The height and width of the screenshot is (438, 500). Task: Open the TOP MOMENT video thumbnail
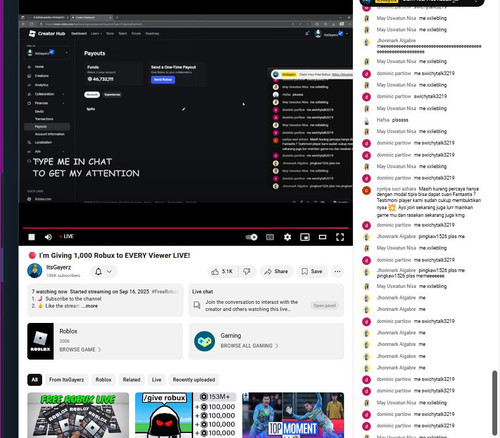coord(293,415)
